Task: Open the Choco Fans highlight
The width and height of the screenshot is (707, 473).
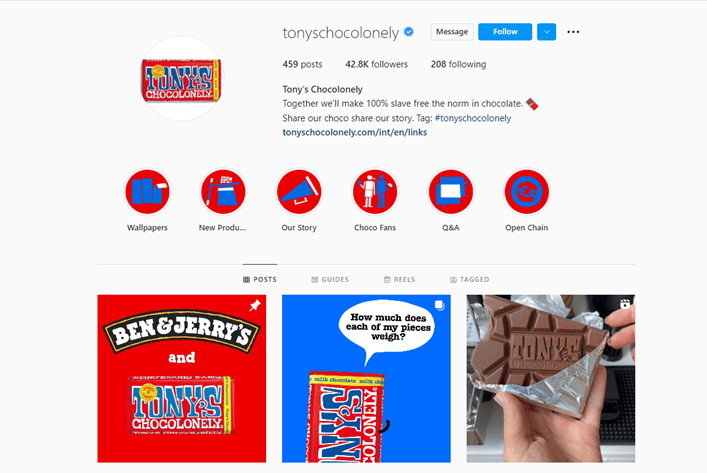Action: pos(375,192)
